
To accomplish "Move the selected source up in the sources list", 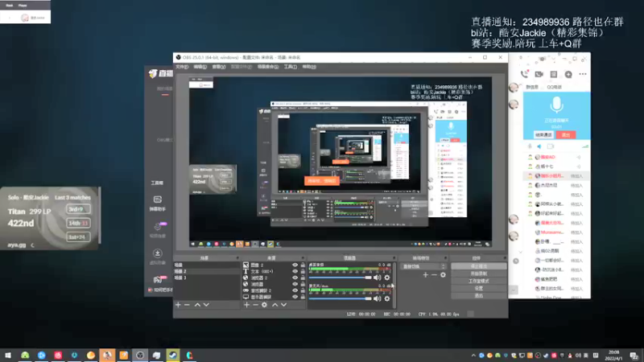I will coord(275,305).
